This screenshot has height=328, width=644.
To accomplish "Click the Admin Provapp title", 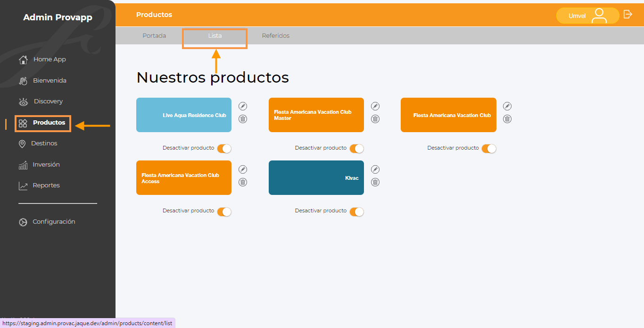I will click(x=58, y=17).
